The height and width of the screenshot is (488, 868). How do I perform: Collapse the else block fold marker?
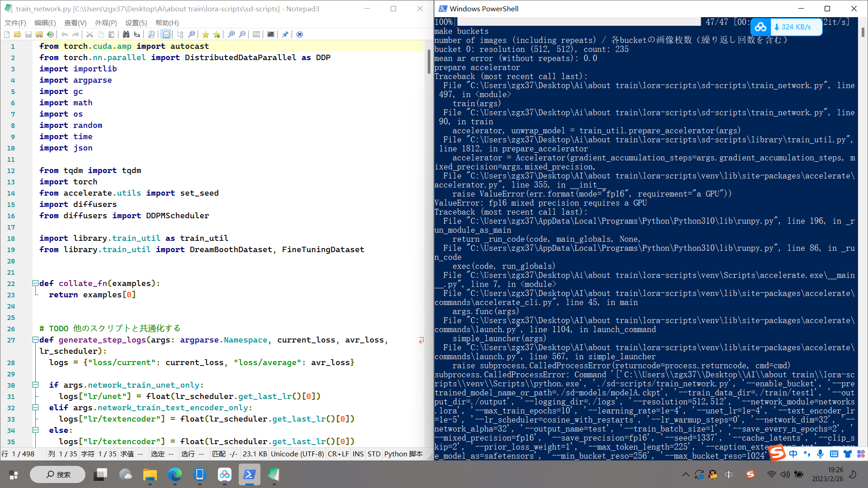coord(35,430)
